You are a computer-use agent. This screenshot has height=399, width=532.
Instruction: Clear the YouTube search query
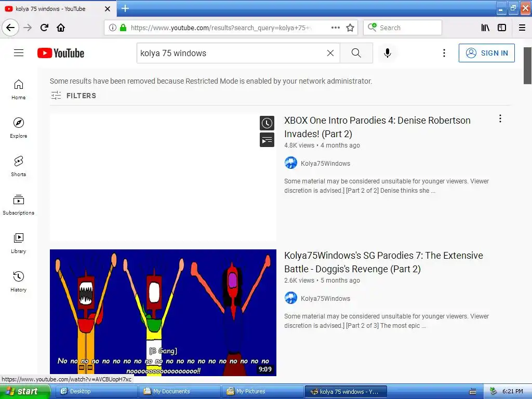pyautogui.click(x=330, y=53)
